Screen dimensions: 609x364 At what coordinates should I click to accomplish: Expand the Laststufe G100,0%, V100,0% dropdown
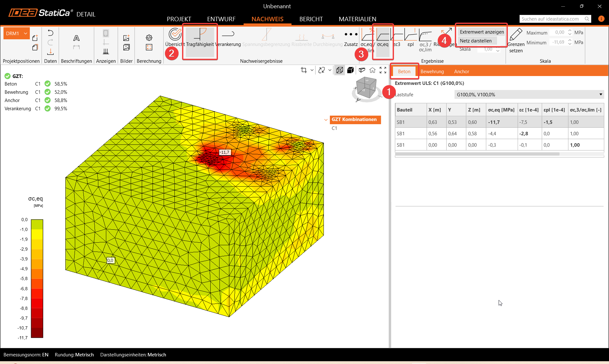[x=600, y=94]
